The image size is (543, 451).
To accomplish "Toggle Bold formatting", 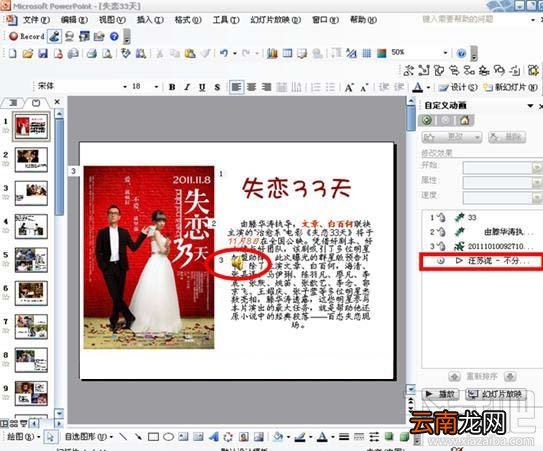I will click(172, 87).
